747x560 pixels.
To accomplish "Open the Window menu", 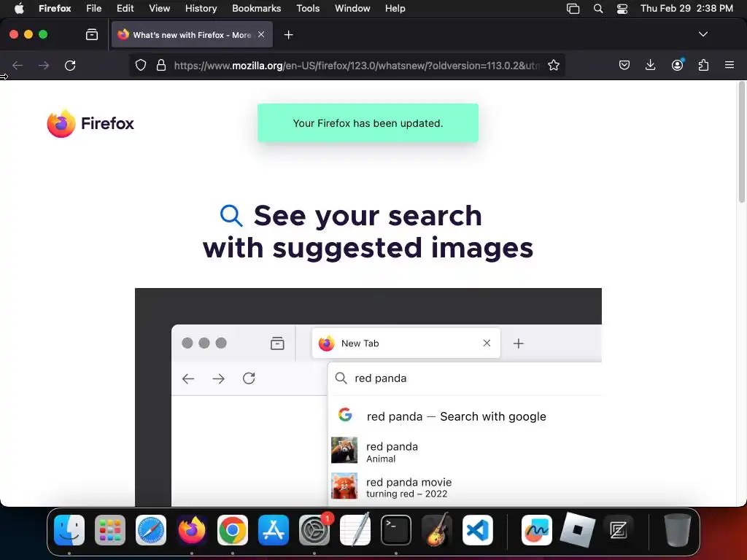I will (352, 8).
